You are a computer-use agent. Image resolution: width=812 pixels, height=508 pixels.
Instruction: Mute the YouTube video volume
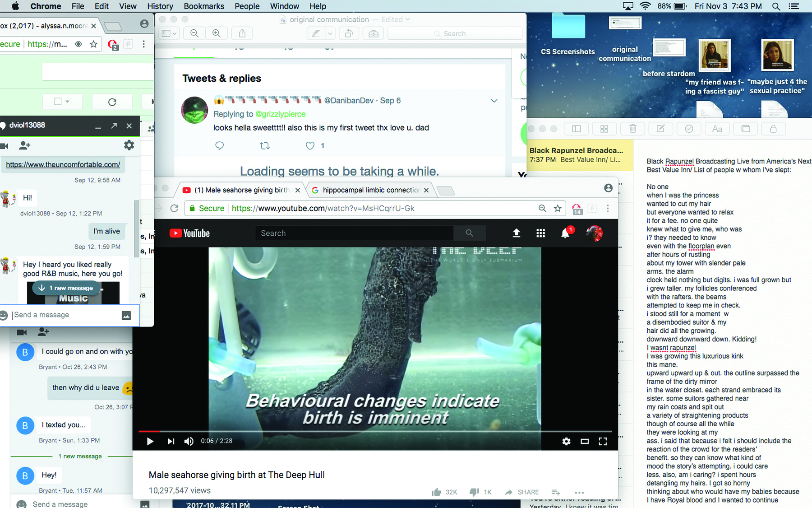[x=189, y=441]
